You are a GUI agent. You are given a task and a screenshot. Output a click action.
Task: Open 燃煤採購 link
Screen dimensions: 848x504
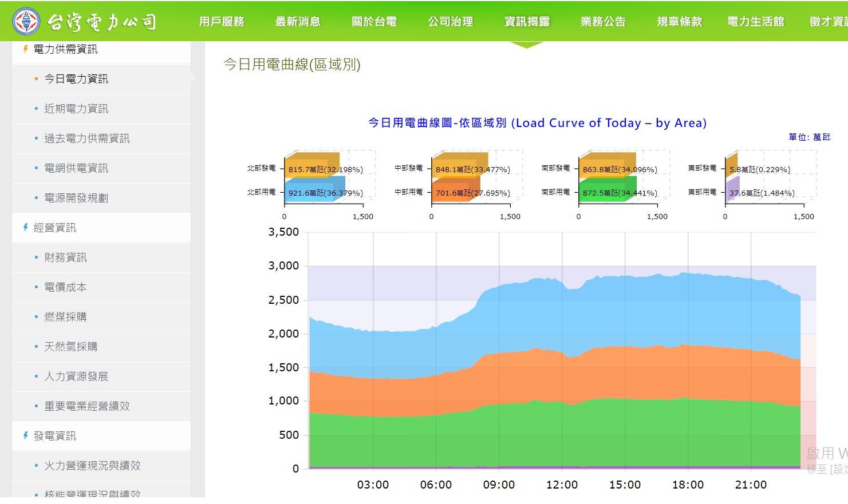pyautogui.click(x=101, y=317)
